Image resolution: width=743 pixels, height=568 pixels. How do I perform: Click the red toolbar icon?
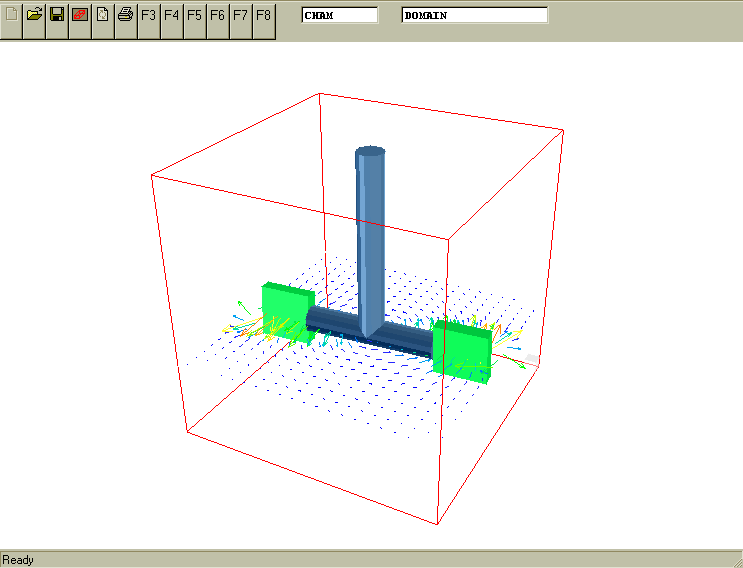click(x=80, y=15)
